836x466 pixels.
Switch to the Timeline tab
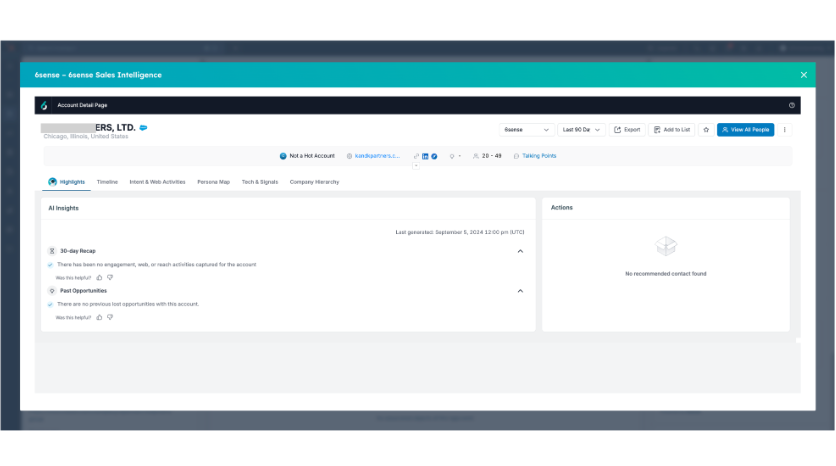pyautogui.click(x=107, y=182)
